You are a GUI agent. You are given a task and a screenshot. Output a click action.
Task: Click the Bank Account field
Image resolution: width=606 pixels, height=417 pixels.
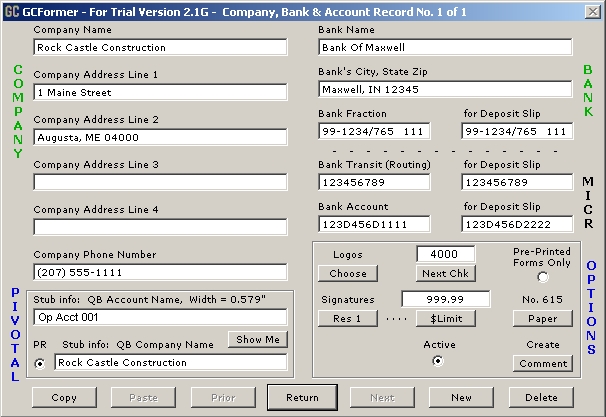pos(374,224)
